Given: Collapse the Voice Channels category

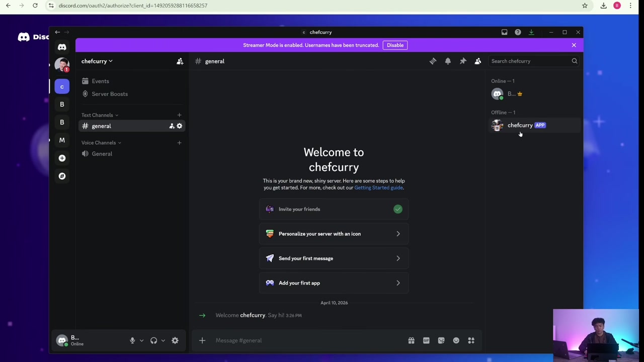Looking at the screenshot, I should 101,143.
